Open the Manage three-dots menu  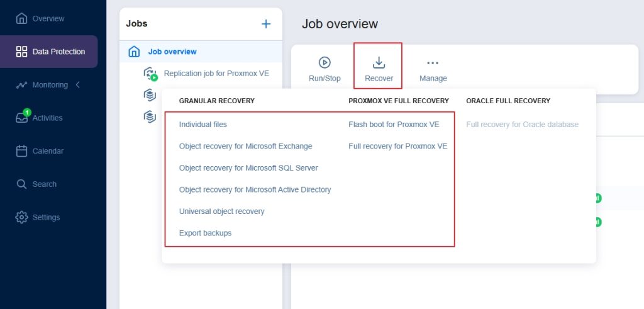coord(433,63)
